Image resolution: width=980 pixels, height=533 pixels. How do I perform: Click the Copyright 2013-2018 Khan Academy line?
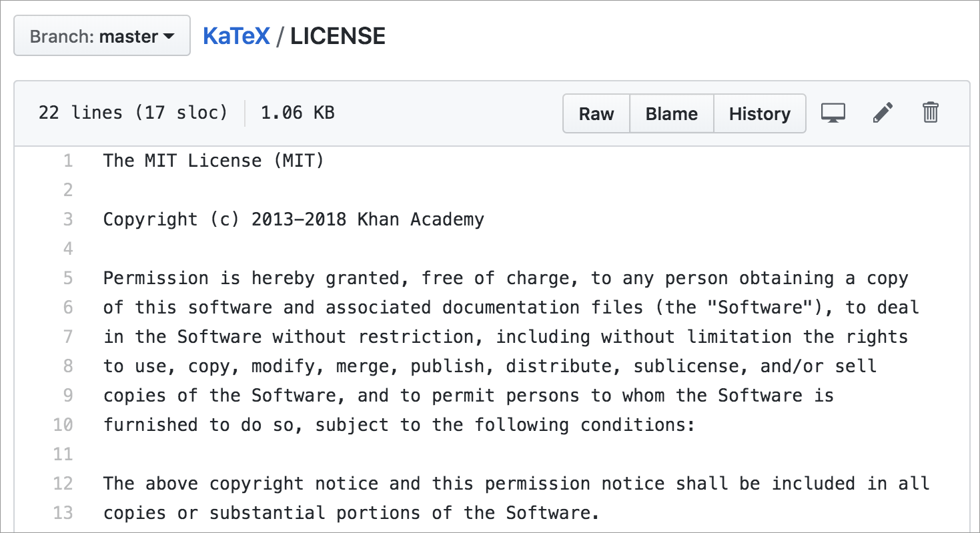[294, 219]
